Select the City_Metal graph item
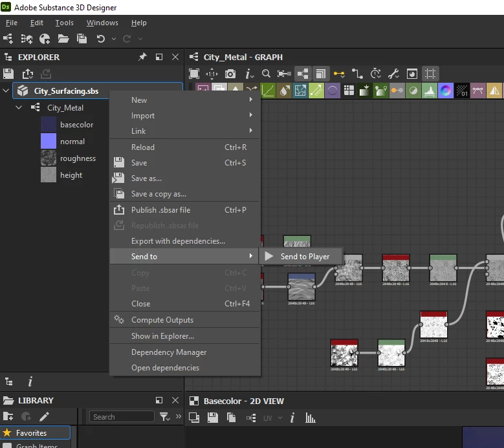Image resolution: width=504 pixels, height=448 pixels. [x=65, y=108]
